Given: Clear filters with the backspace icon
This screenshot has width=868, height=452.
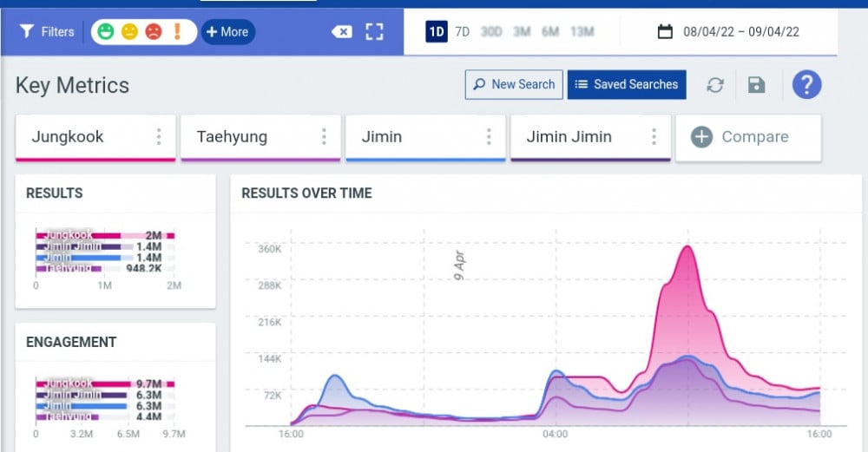Looking at the screenshot, I should tap(341, 31).
